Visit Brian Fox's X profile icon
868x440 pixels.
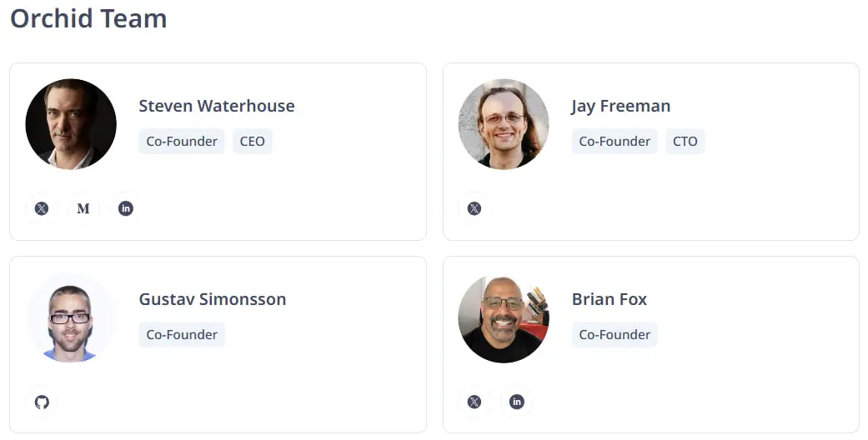point(474,402)
